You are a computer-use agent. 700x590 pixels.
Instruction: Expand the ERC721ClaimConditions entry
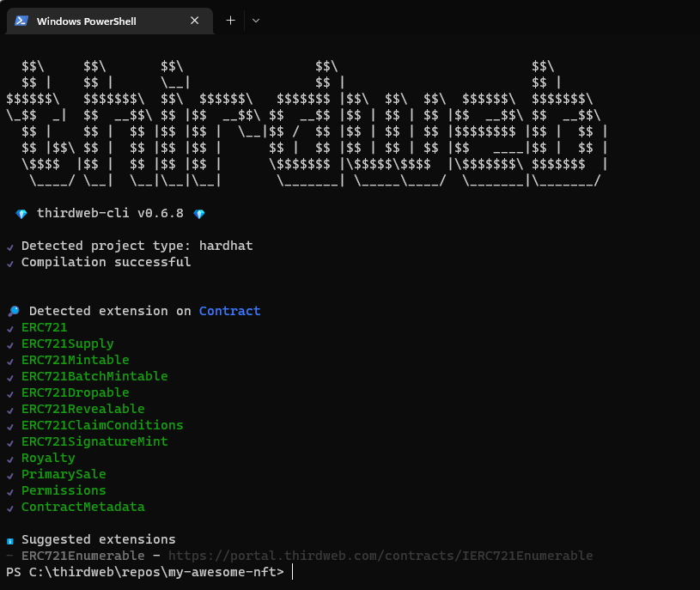[102, 425]
